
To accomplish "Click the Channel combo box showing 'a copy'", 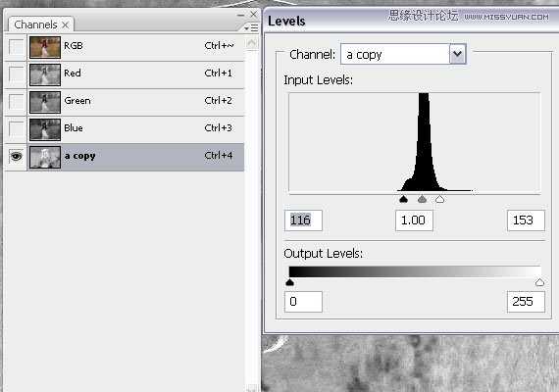I will 403,54.
